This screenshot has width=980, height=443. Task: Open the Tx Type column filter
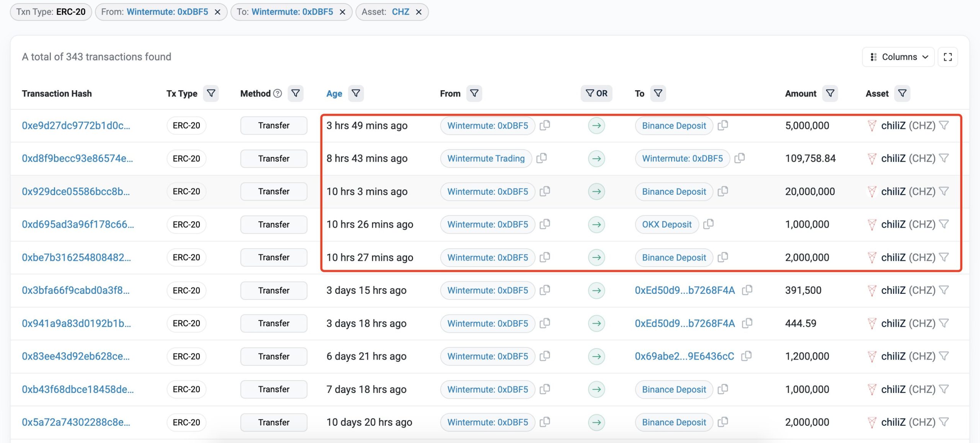211,93
